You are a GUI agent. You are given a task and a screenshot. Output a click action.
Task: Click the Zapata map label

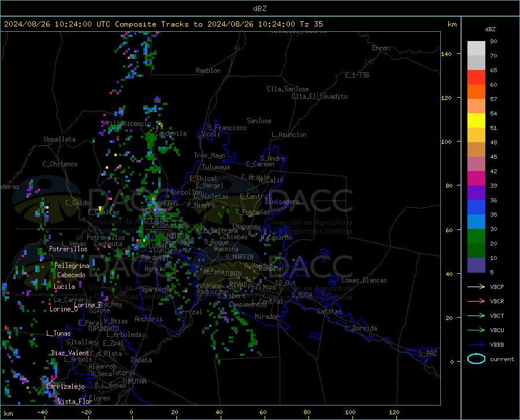point(141,360)
